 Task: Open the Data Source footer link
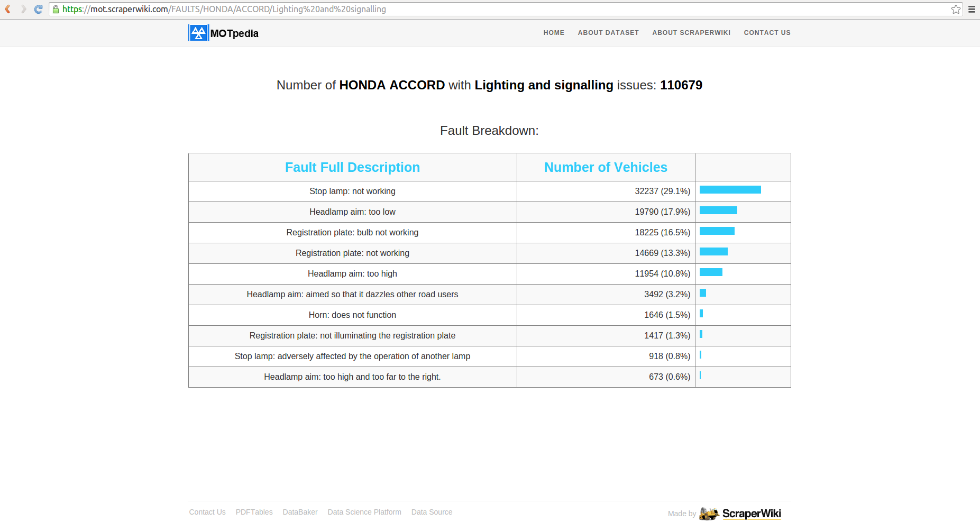point(432,512)
